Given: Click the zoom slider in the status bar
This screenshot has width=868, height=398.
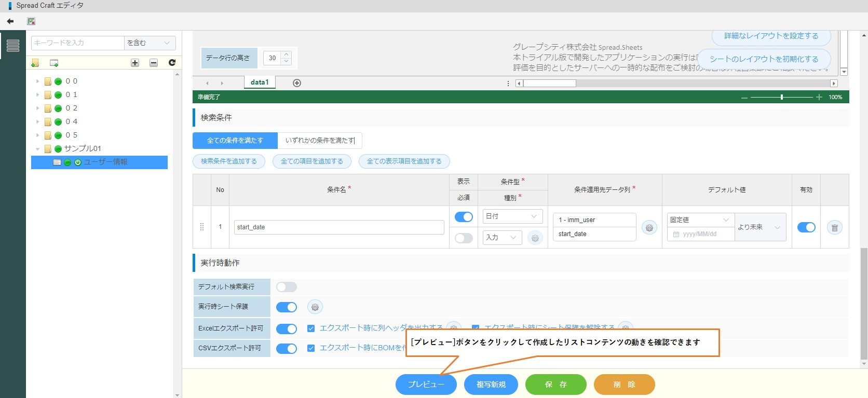Looking at the screenshot, I should click(x=781, y=97).
